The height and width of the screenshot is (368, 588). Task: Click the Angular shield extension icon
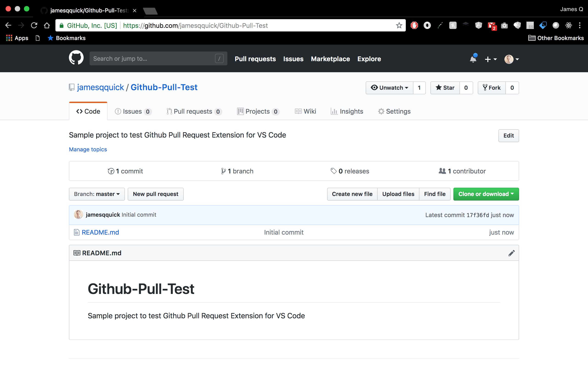point(479,25)
